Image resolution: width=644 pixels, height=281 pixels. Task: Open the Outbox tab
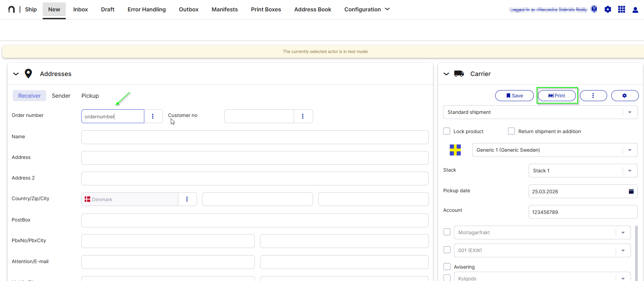click(189, 9)
